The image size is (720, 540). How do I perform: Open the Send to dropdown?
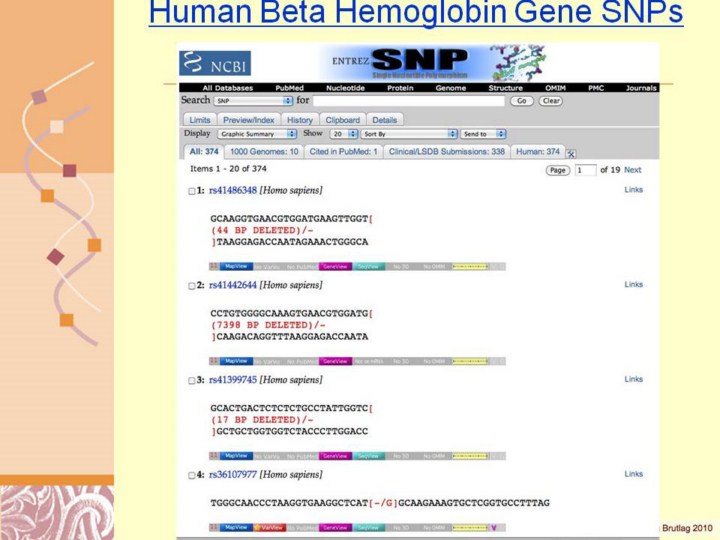(483, 133)
